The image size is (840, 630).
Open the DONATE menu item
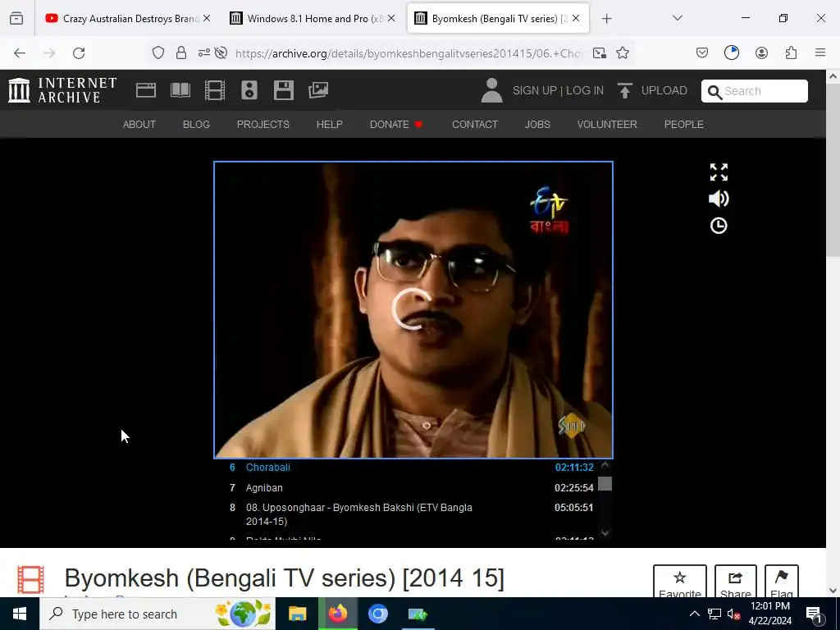tap(396, 125)
